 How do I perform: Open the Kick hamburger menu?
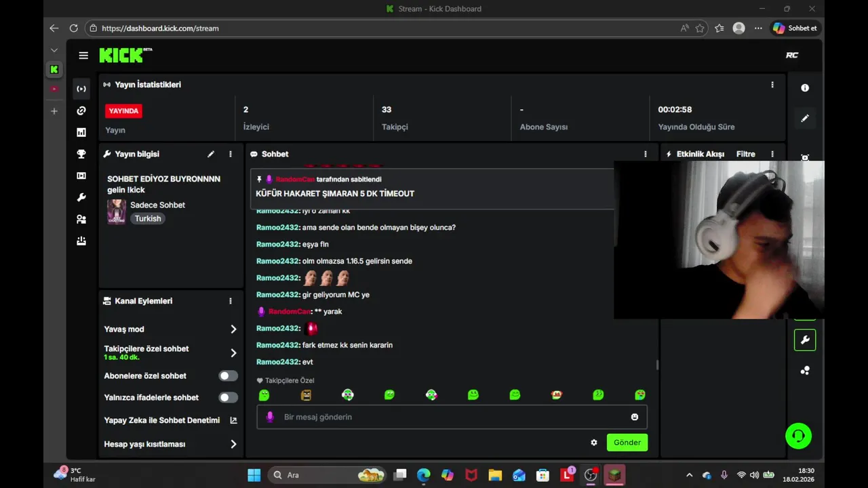[x=83, y=56]
